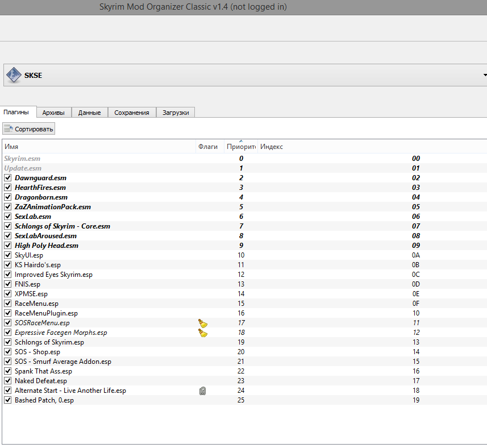Uncheck the Bashed Patch, 0.esp checkbox
Viewport: 487px width, 448px height.
8,400
